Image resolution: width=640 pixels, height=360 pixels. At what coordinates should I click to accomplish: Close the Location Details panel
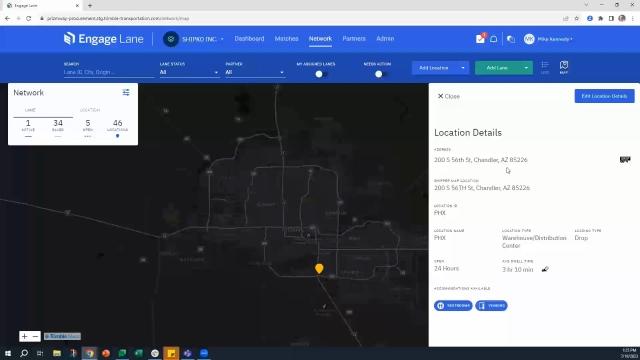click(449, 96)
